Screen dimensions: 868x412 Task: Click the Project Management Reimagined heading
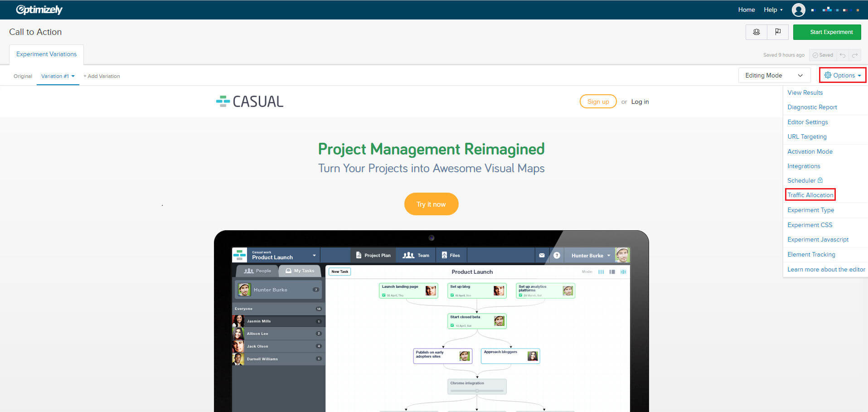[431, 149]
